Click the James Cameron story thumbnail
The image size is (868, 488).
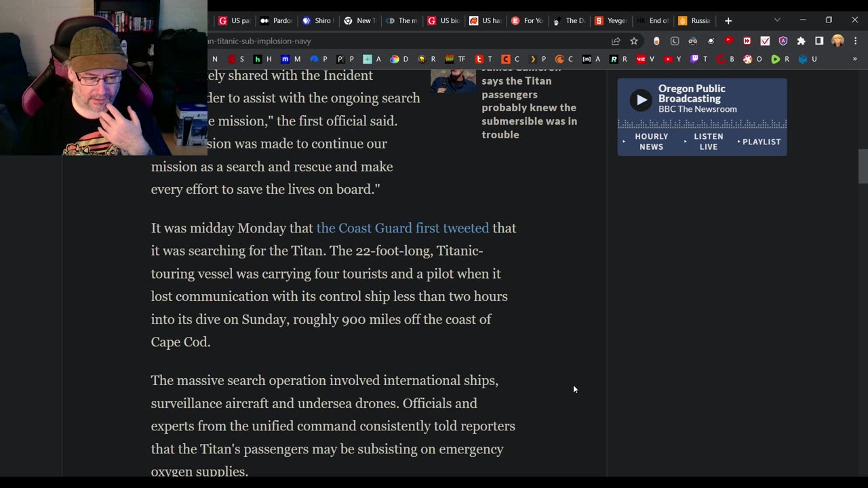pos(453,80)
